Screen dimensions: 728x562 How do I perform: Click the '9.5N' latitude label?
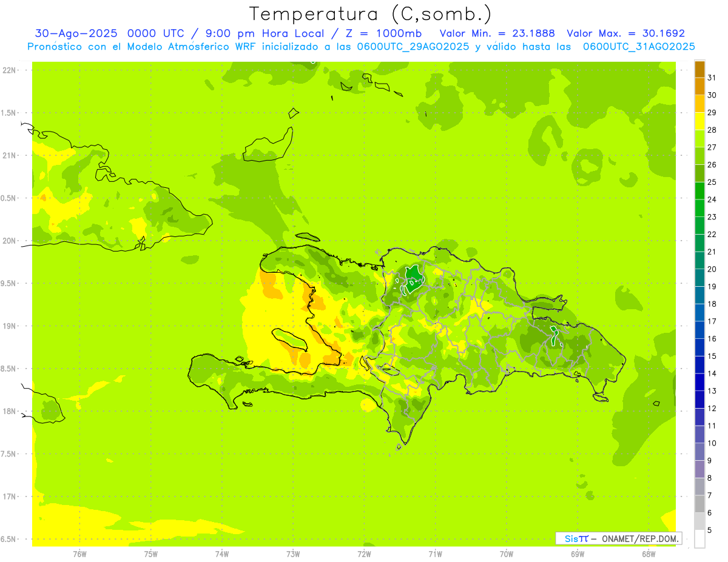point(8,283)
